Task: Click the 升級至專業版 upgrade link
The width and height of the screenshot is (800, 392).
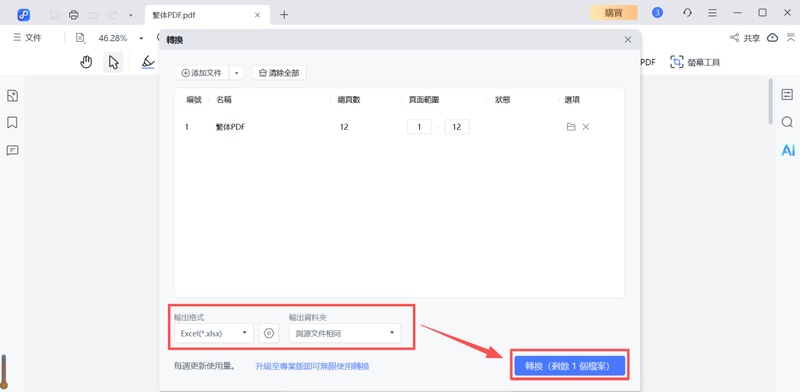Action: point(312,366)
